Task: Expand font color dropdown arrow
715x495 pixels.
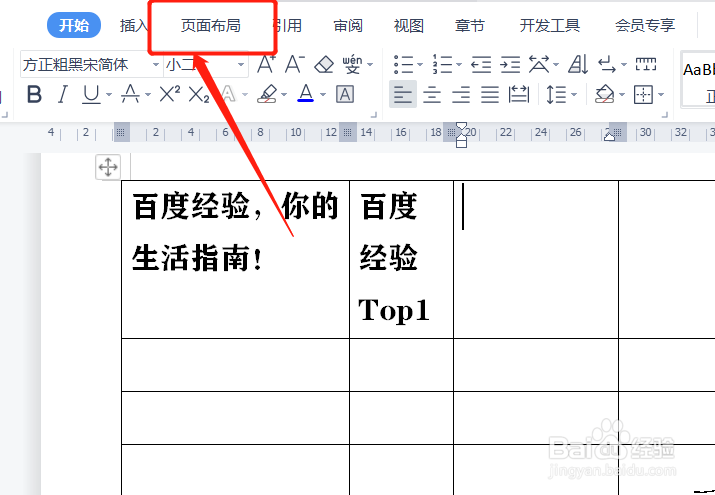Action: tap(323, 95)
